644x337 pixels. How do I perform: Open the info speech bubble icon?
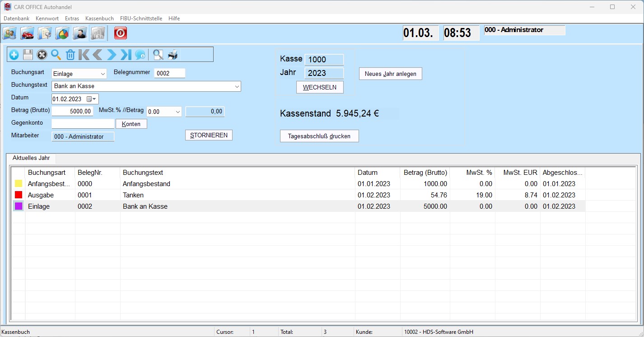[x=140, y=55]
